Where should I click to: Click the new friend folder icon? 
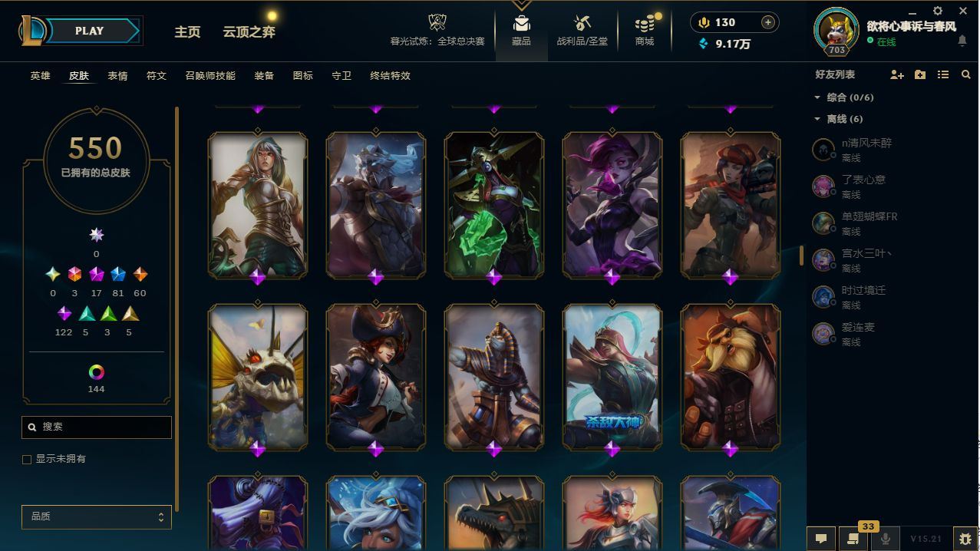pyautogui.click(x=920, y=74)
